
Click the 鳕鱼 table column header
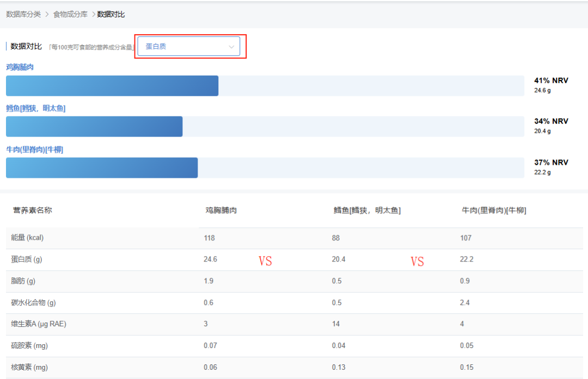coord(367,210)
